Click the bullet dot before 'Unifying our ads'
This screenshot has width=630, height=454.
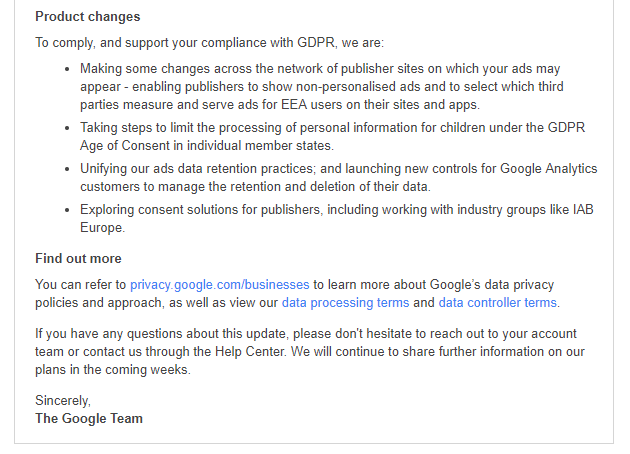point(67,170)
